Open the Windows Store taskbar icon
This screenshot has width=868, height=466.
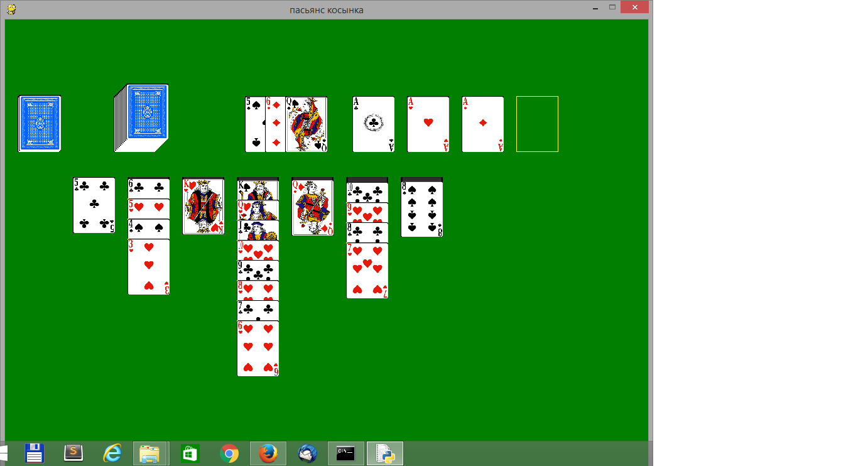tap(190, 453)
